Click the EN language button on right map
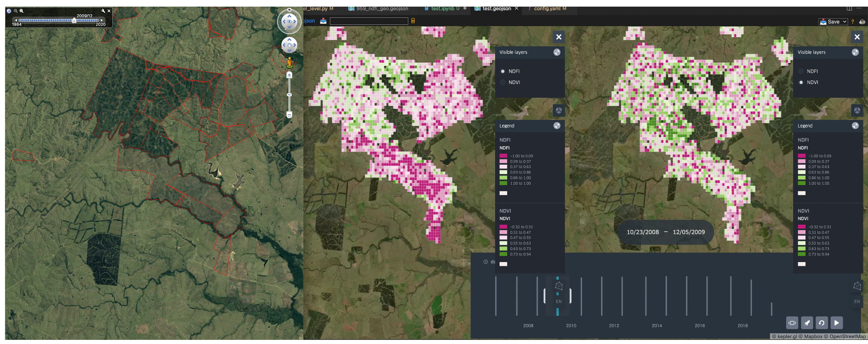This screenshot has width=868, height=344. tap(857, 301)
